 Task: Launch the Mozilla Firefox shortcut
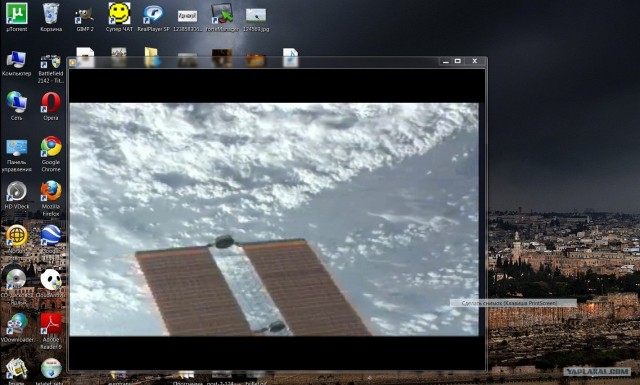pyautogui.click(x=51, y=198)
